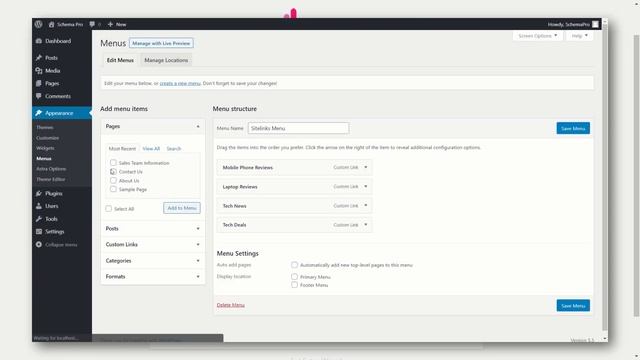Check Sample Page checkbox
Viewport: 640px width, 360px height.
113,189
